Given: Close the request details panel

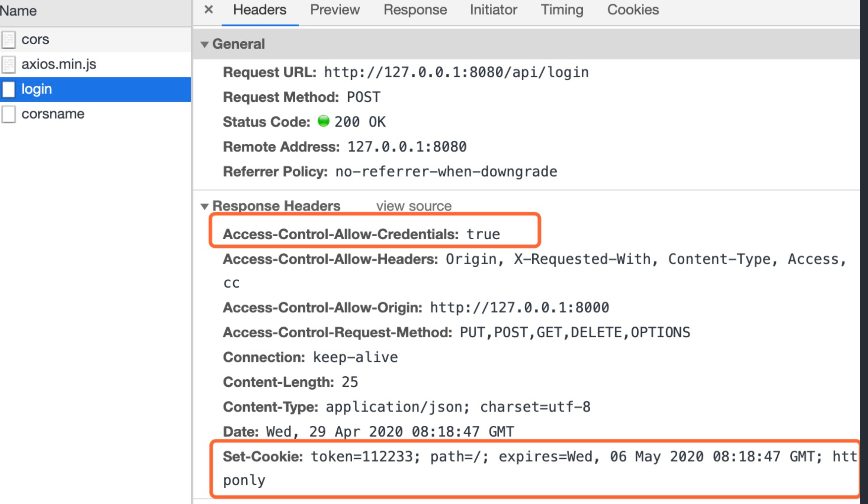Looking at the screenshot, I should click(x=209, y=9).
